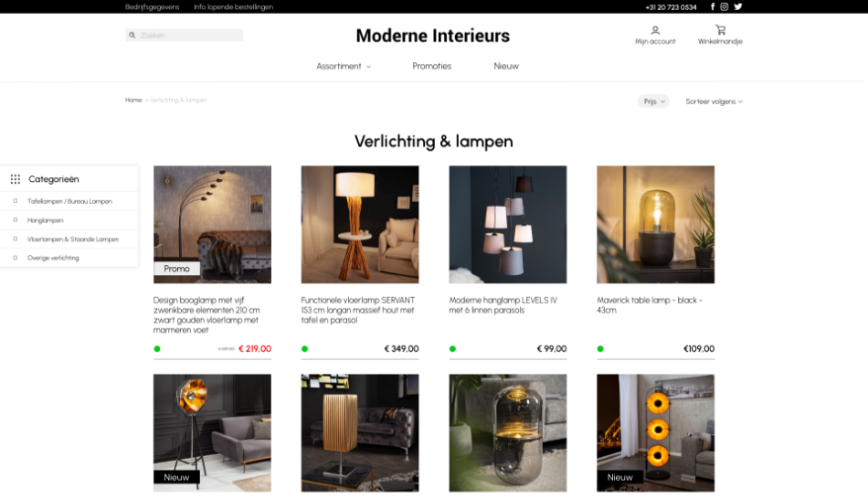Open the Prijs filter dropdown

653,101
